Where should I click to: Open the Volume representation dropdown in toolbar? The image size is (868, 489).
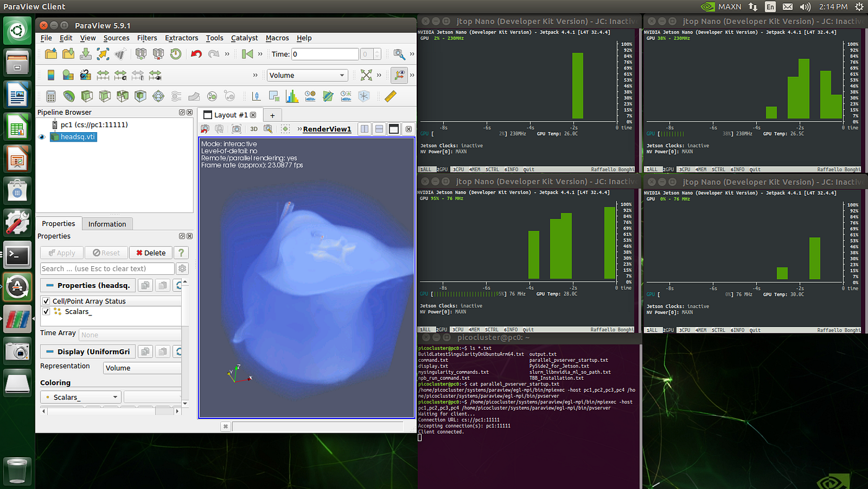pyautogui.click(x=308, y=75)
